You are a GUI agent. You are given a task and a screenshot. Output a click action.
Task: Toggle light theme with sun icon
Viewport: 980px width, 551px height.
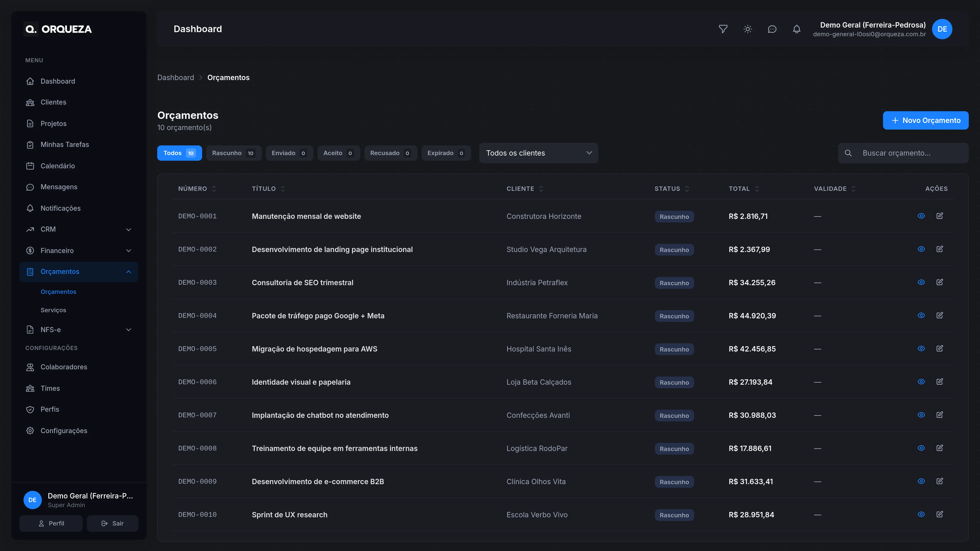[748, 29]
